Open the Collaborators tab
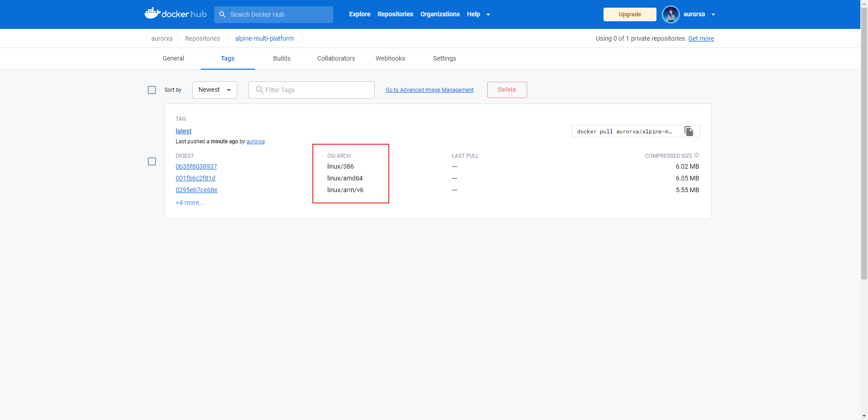 coord(336,58)
